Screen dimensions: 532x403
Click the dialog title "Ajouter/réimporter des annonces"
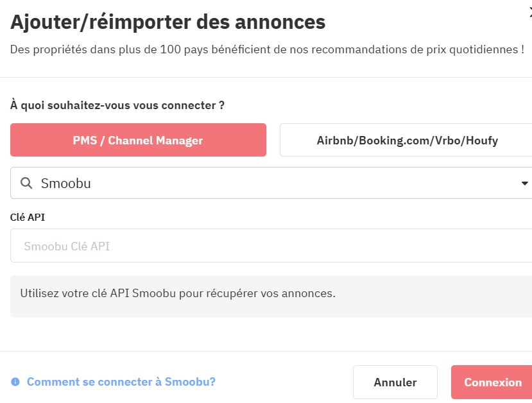coord(168,21)
